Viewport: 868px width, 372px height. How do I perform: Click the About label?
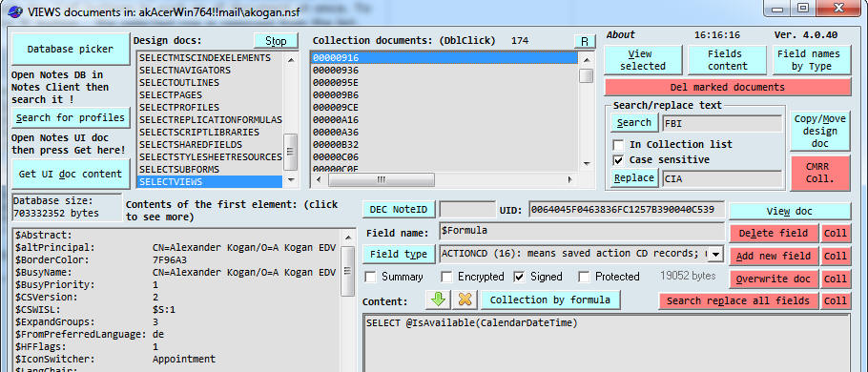pos(621,35)
